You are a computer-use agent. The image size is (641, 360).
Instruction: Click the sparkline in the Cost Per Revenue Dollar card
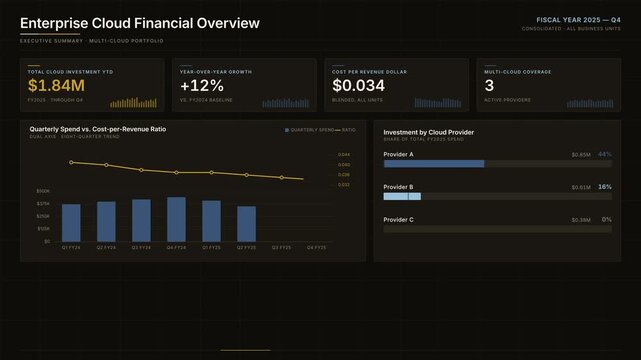click(438, 103)
